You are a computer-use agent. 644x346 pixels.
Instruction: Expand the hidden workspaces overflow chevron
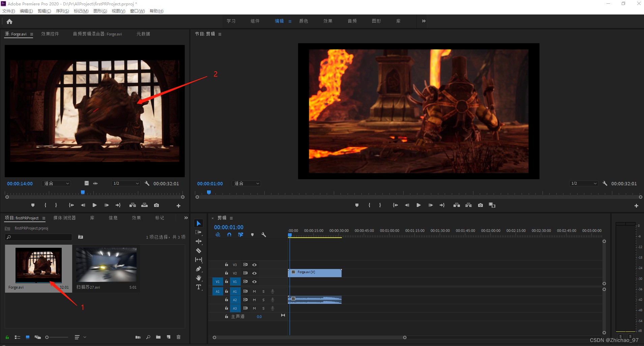click(424, 21)
